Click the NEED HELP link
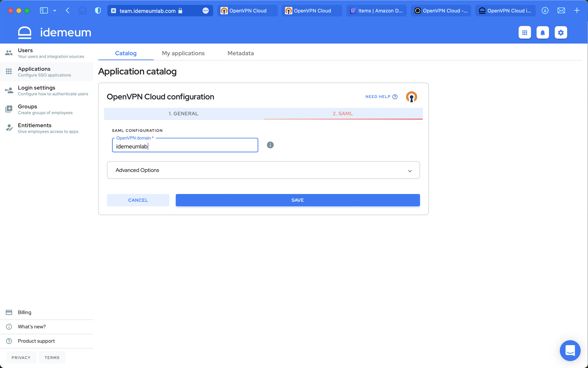This screenshot has height=368, width=588. pyautogui.click(x=381, y=97)
